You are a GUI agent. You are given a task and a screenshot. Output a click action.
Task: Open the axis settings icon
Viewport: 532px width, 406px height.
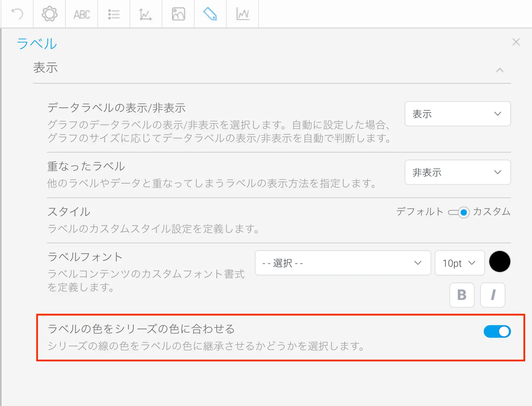[146, 14]
